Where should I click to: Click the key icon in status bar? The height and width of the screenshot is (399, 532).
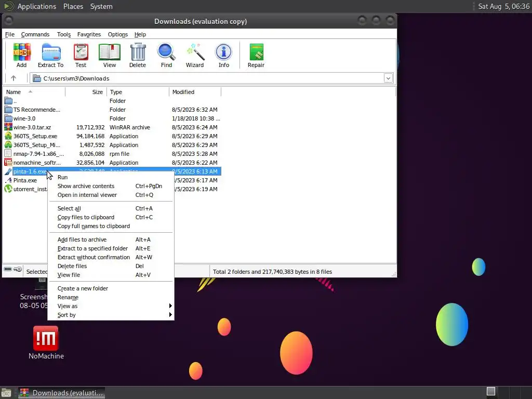(18, 270)
